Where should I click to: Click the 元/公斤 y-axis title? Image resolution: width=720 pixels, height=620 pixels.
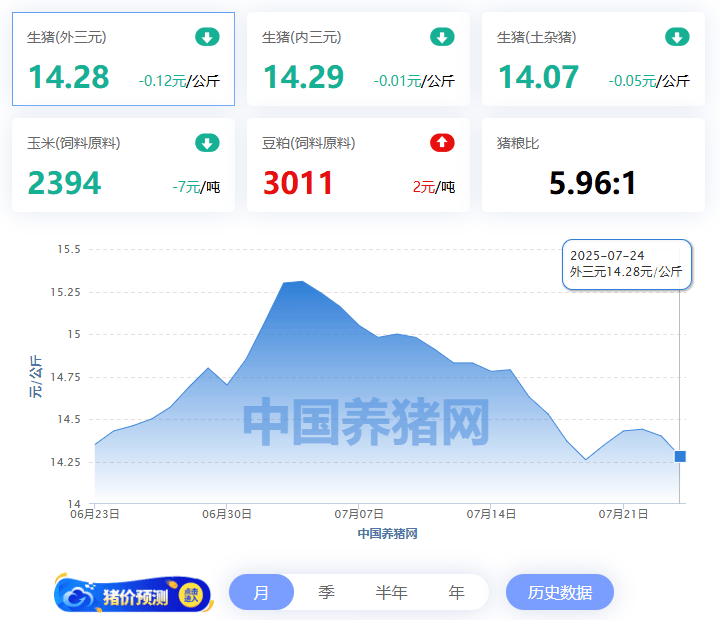(x=35, y=377)
